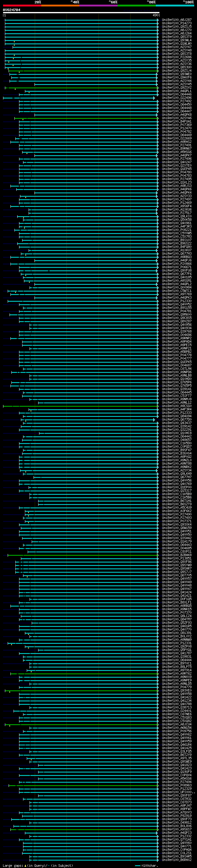Open hit UniRef100_A8J287

[177, 20]
